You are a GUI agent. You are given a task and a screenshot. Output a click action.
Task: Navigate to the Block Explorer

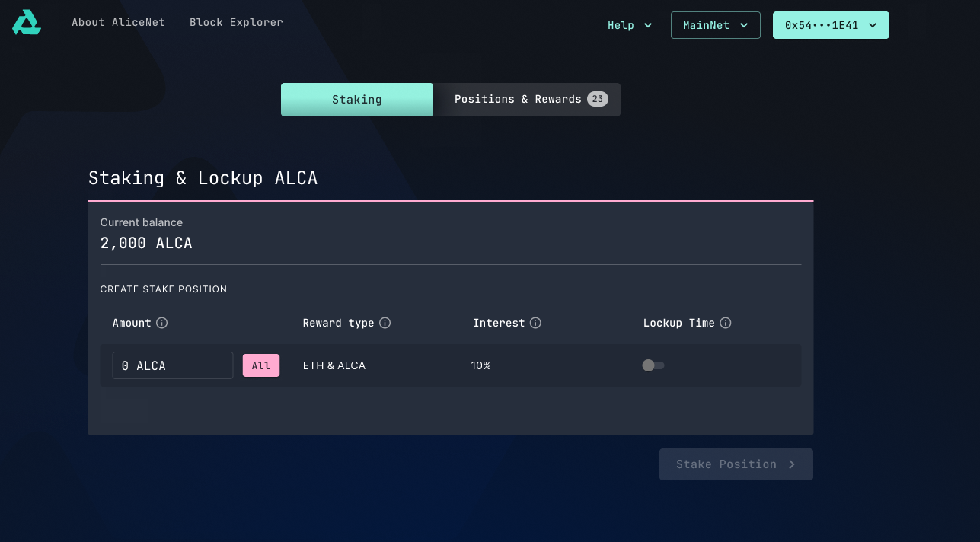point(236,22)
